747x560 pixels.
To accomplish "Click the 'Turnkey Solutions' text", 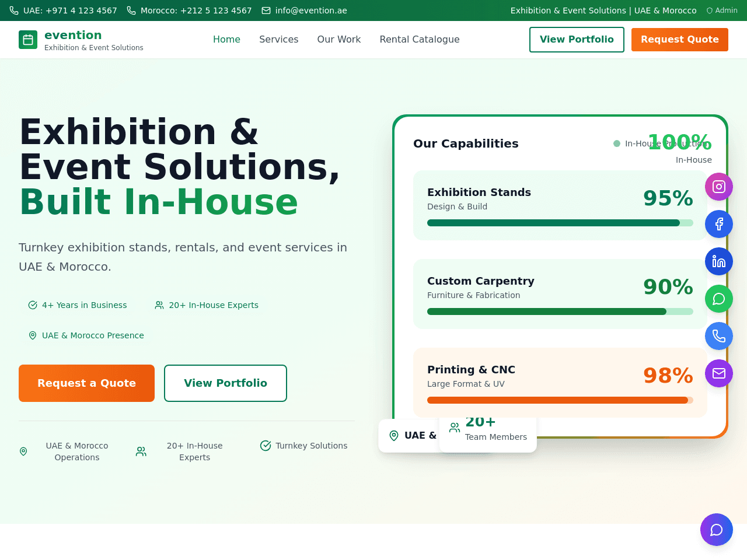I will click(x=312, y=446).
